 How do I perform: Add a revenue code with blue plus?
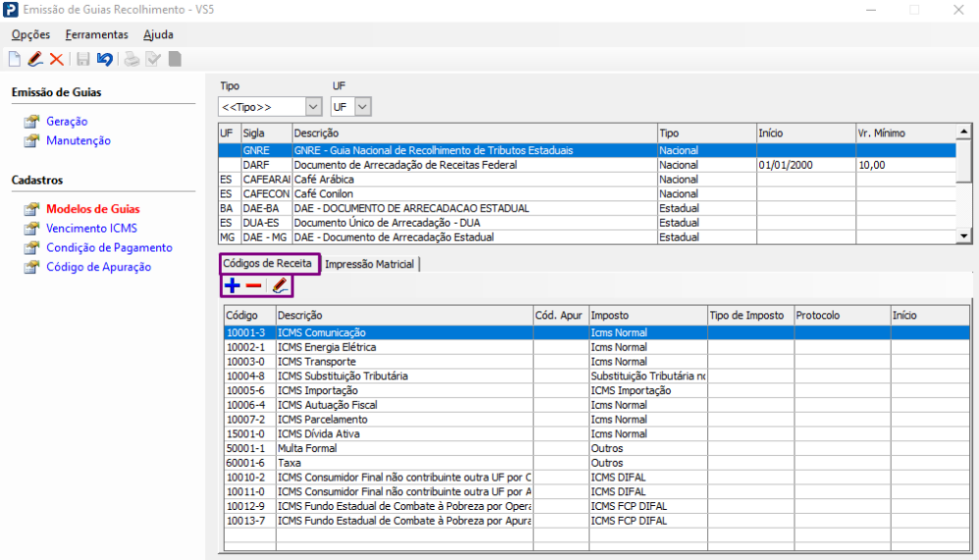pos(232,285)
